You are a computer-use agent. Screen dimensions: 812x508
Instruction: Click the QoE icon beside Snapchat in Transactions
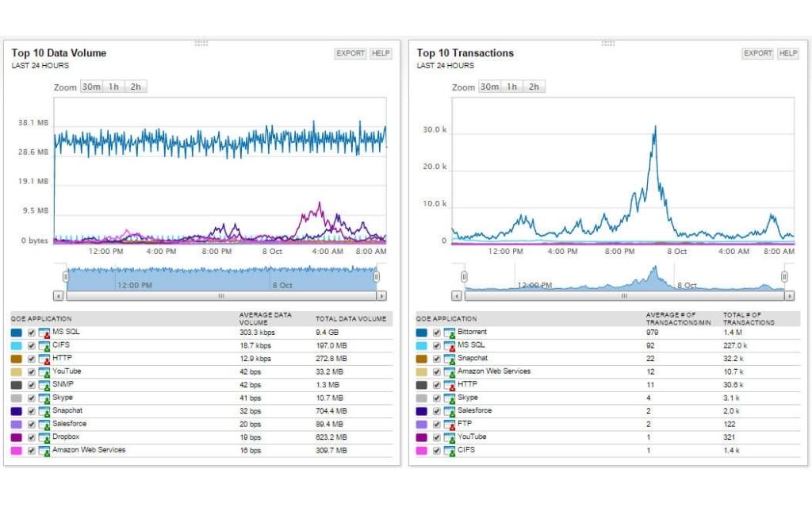[448, 358]
